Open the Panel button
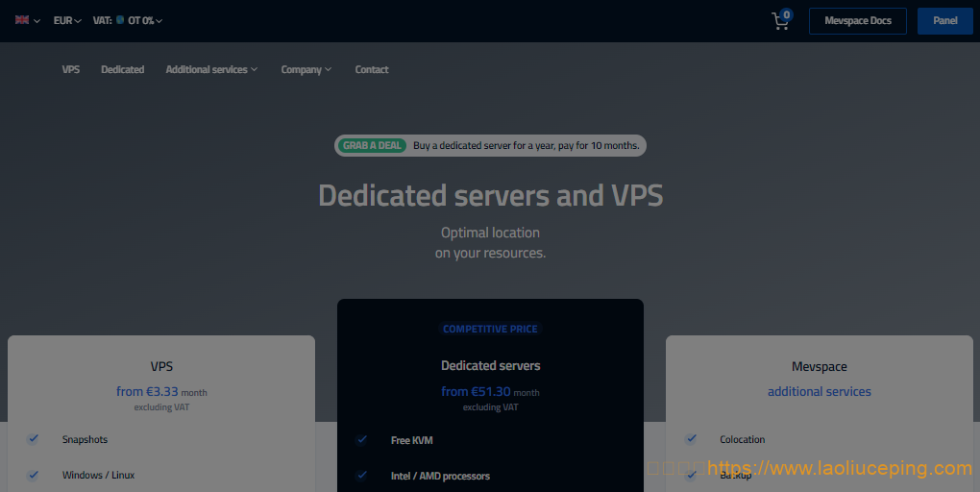This screenshot has height=492, width=980. click(945, 20)
